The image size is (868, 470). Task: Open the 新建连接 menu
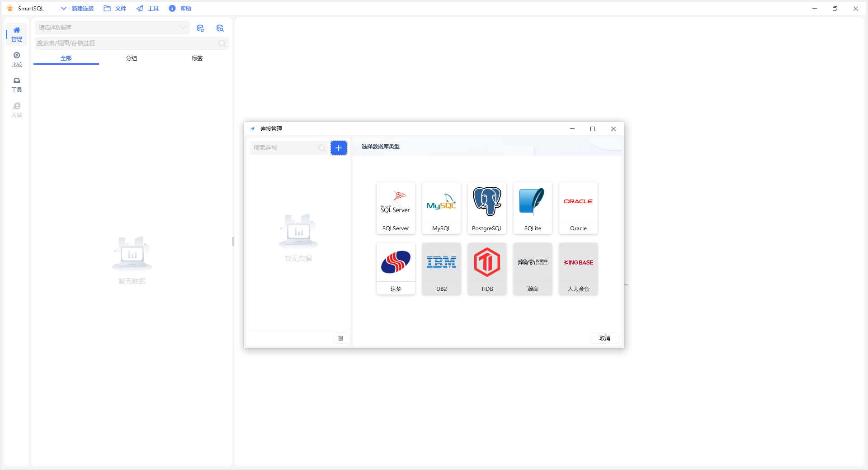pyautogui.click(x=83, y=9)
